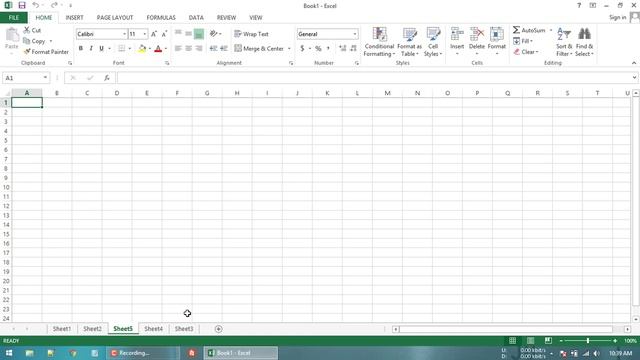Toggle Middle Align for cell content
The height and width of the screenshot is (360, 640).
(189, 34)
